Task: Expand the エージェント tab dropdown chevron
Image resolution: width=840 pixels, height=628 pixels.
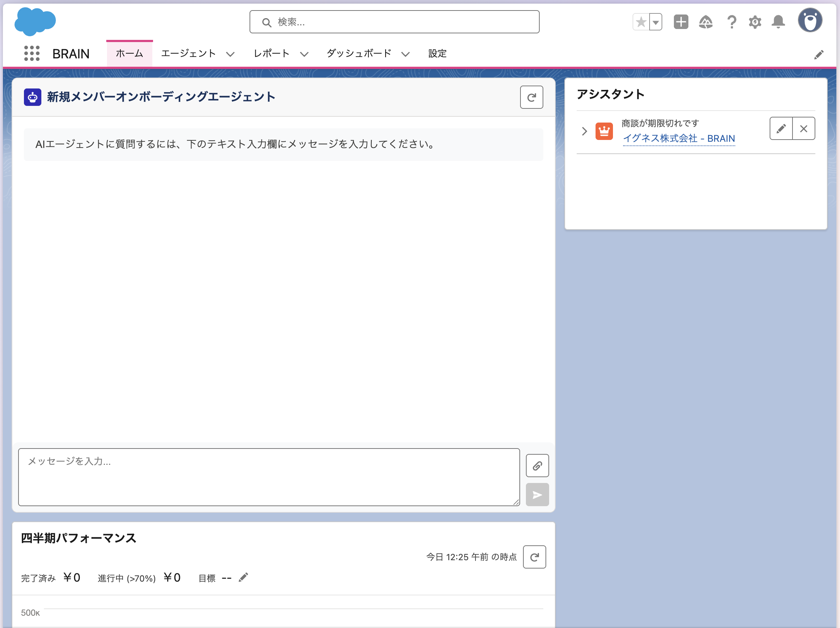Action: 230,54
